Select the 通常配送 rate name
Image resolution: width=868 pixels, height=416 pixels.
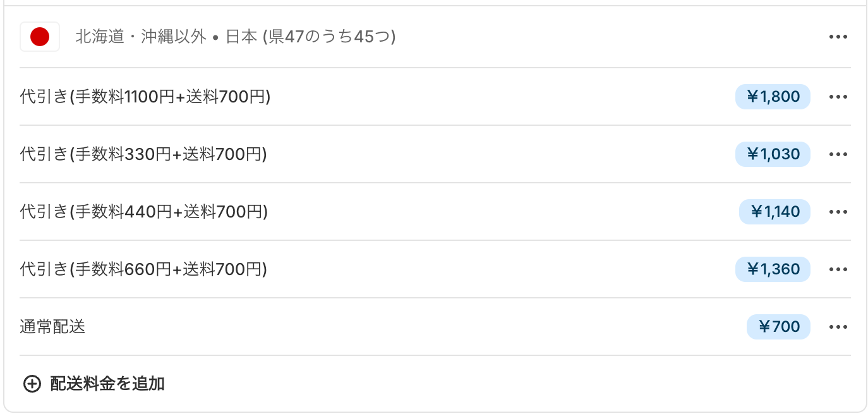(x=52, y=327)
